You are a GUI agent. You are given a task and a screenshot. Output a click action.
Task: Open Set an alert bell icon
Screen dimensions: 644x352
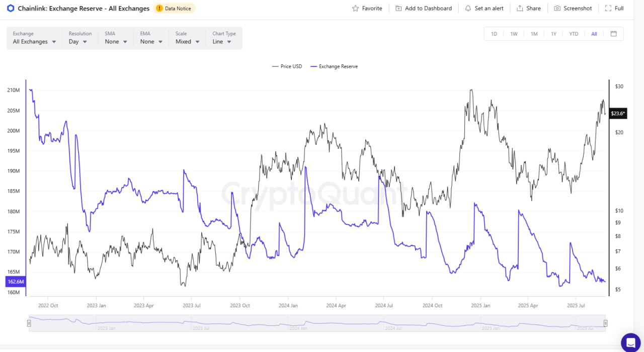[469, 8]
